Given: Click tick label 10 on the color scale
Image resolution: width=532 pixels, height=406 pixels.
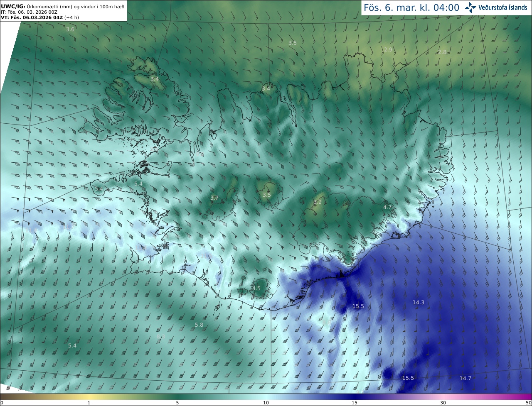Looking at the screenshot, I should click(266, 403).
